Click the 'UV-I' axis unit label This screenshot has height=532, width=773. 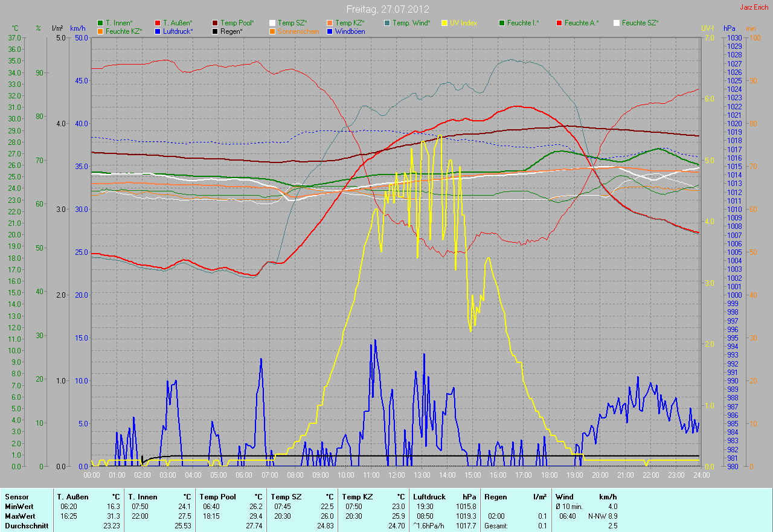click(707, 28)
